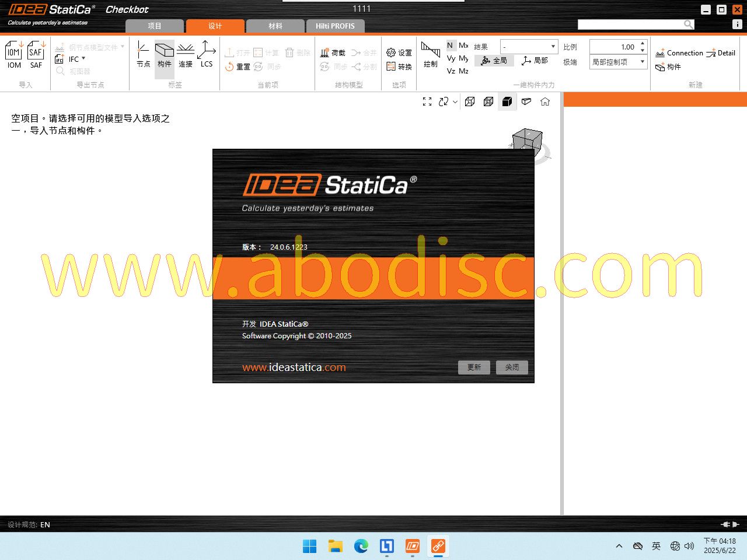The image size is (747, 560).
Task: Open Microsoft Edge from taskbar
Action: tap(361, 546)
